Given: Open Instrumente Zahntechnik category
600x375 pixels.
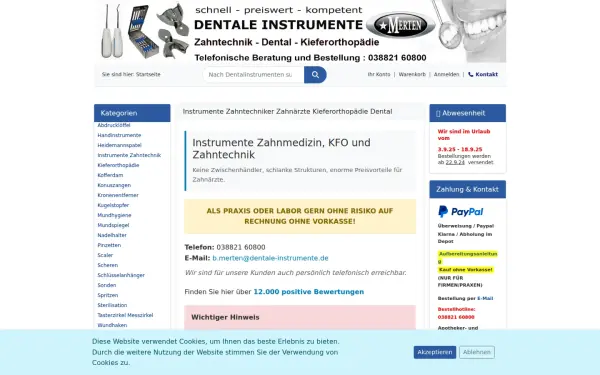Looking at the screenshot, I should click(x=129, y=155).
